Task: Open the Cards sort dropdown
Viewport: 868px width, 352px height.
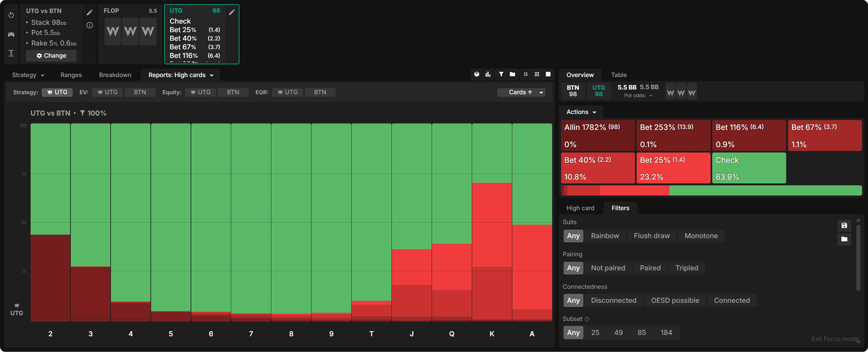Action: [x=522, y=92]
